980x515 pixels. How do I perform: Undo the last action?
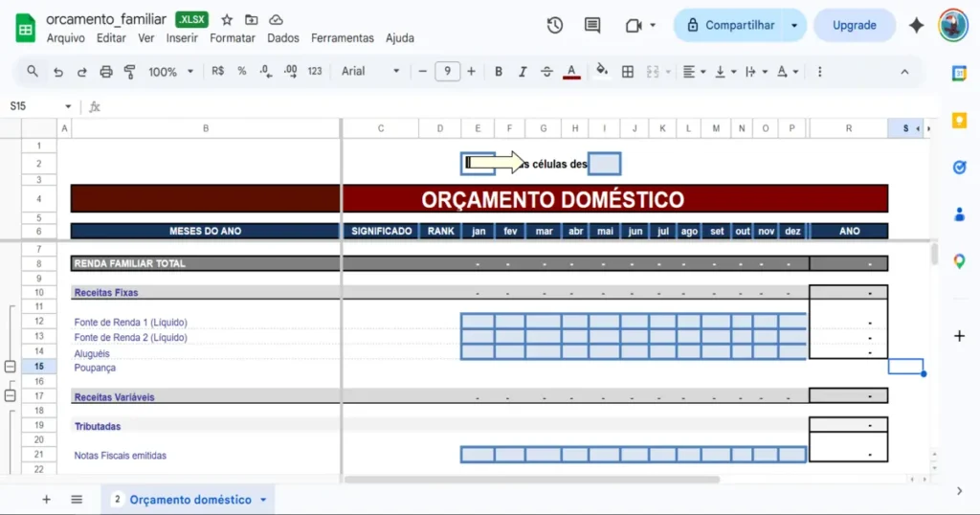58,72
